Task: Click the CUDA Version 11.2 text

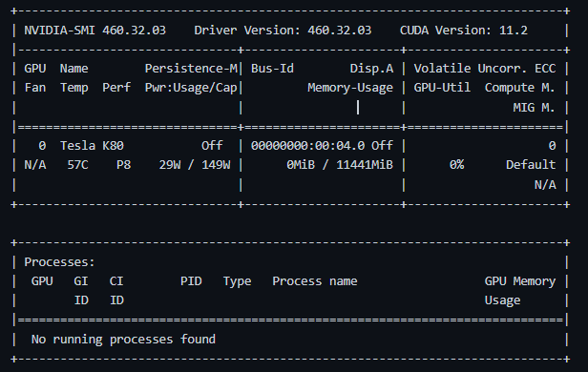Action: coord(464,31)
